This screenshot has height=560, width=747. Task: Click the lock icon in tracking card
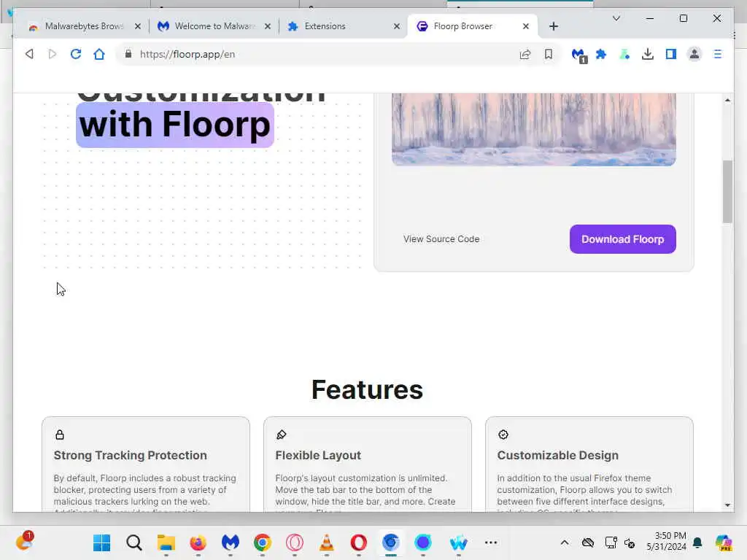(x=60, y=435)
